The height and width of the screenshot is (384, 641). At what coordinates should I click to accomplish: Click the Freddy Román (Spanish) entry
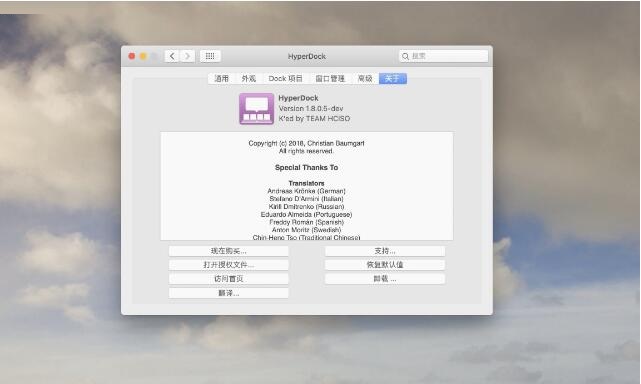click(x=306, y=222)
